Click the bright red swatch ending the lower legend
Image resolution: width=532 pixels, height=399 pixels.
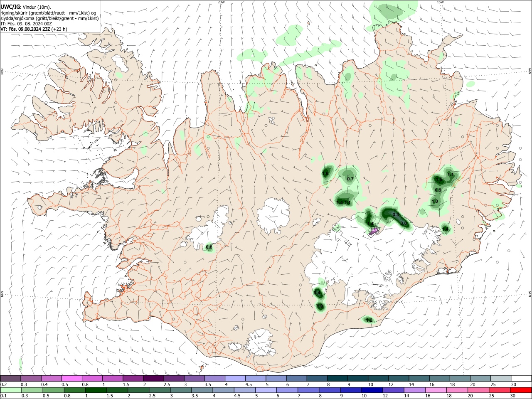pyautogui.click(x=521, y=390)
